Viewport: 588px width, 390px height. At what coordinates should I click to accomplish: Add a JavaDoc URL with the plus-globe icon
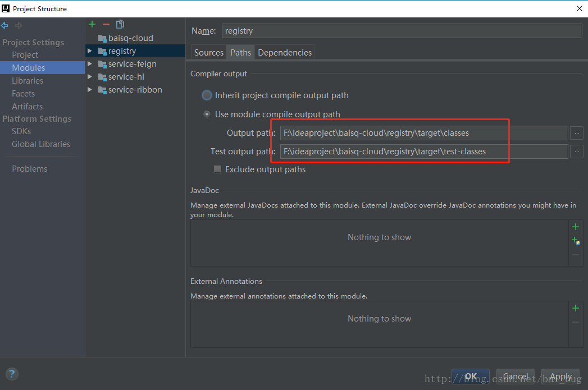(576, 241)
